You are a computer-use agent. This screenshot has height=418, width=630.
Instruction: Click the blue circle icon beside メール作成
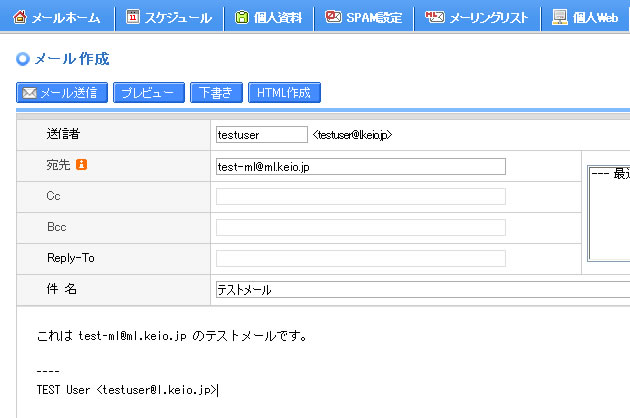(x=23, y=59)
